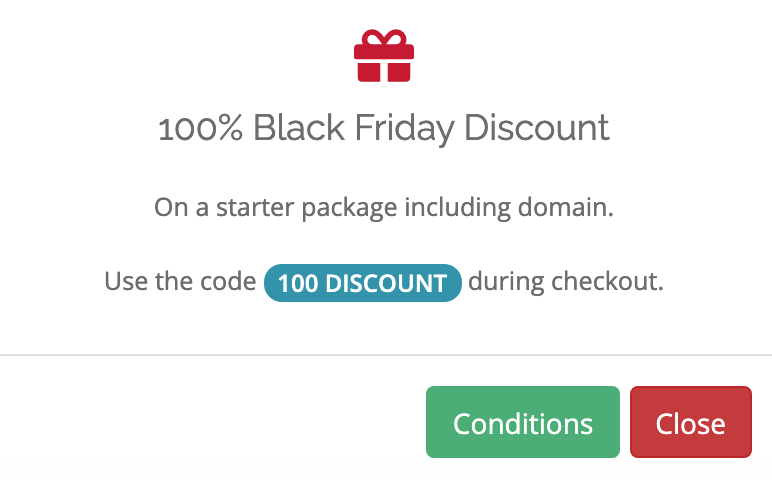Click the Use the code text
Viewport: 772px width, 480px height.
180,281
